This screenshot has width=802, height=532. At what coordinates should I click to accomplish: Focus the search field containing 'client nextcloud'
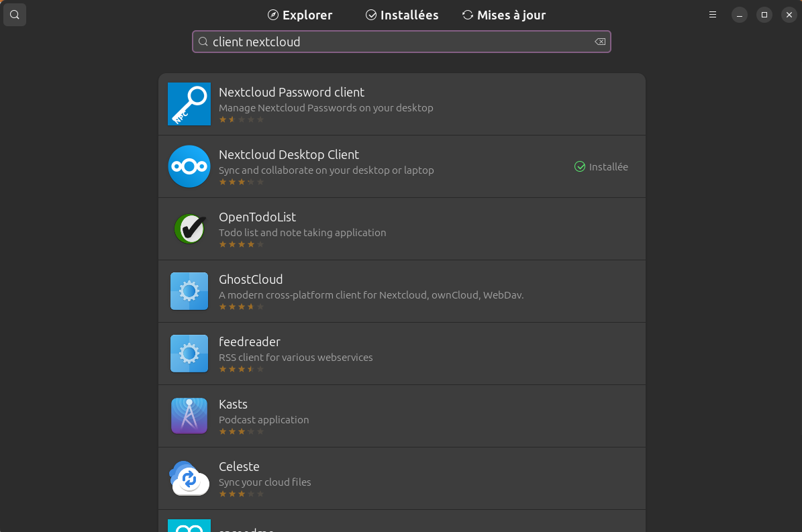point(401,42)
